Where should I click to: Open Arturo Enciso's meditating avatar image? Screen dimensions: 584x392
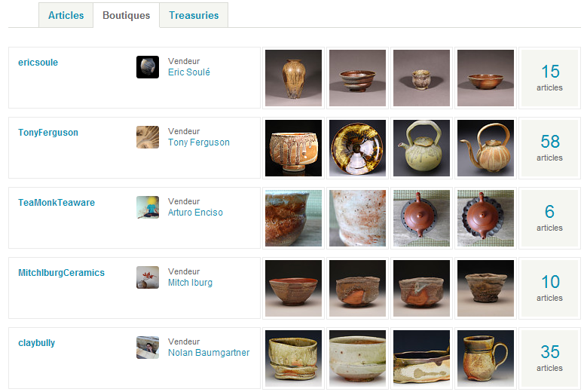(x=148, y=207)
